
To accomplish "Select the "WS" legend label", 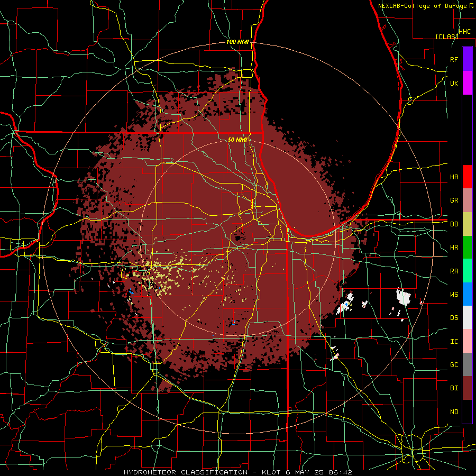I will click(454, 294).
